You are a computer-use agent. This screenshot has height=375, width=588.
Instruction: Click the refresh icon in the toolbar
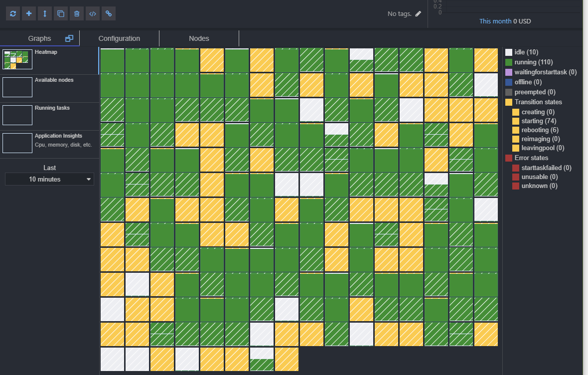12,13
